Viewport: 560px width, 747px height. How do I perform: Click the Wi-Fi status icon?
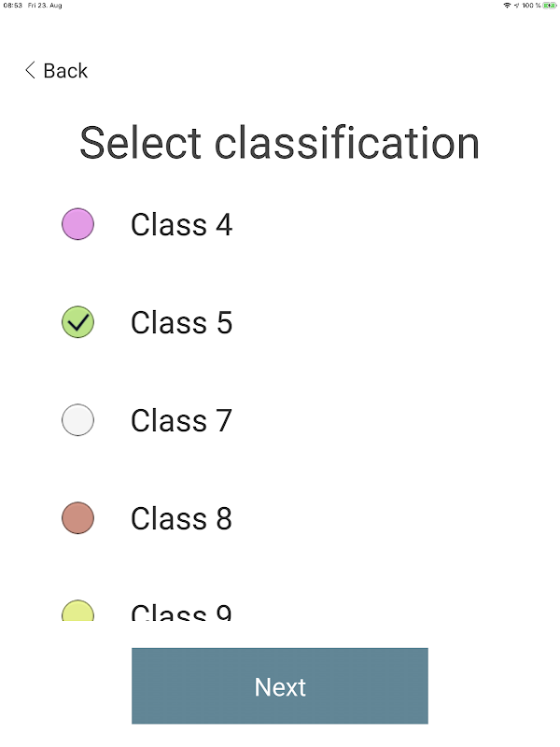coord(507,6)
